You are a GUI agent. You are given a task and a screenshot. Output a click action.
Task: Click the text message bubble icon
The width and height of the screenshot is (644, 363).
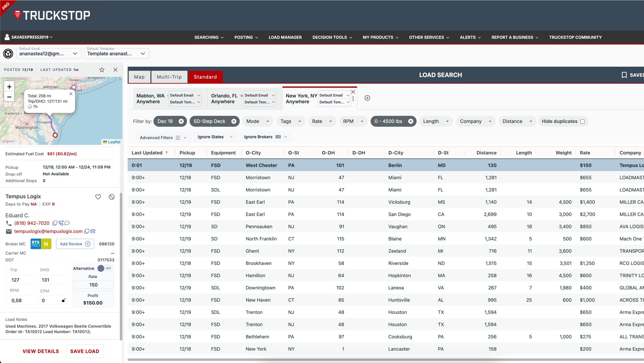pyautogui.click(x=67, y=223)
